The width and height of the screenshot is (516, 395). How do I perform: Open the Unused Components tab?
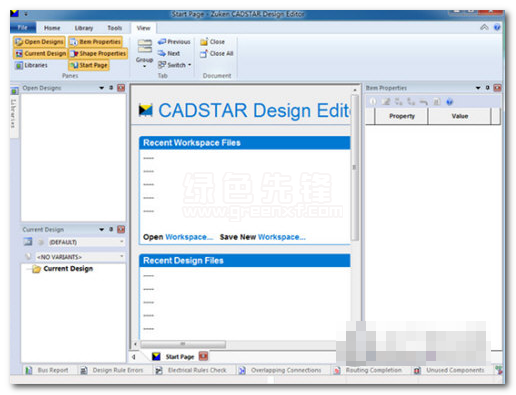[449, 370]
